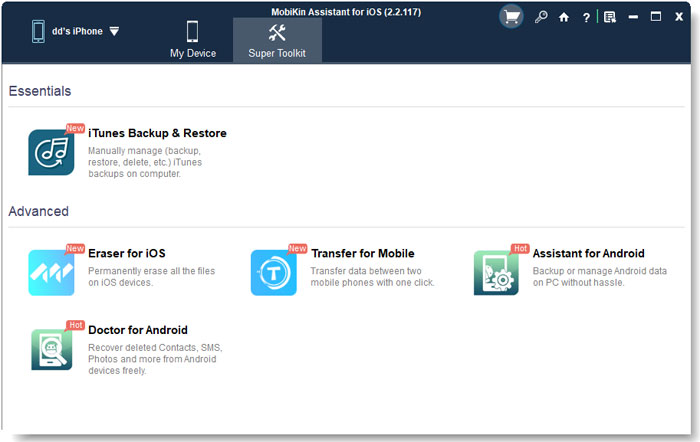Click the shopping cart purchase icon
Image resolution: width=700 pixels, height=442 pixels.
coord(511,17)
